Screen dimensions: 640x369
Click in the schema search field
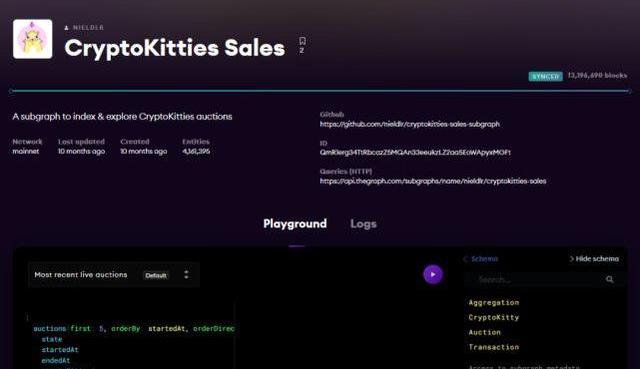pos(537,280)
